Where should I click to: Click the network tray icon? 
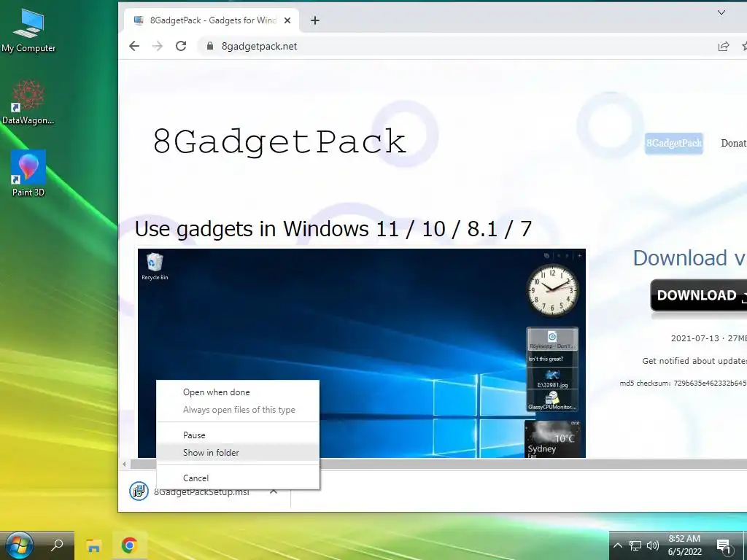click(x=635, y=545)
